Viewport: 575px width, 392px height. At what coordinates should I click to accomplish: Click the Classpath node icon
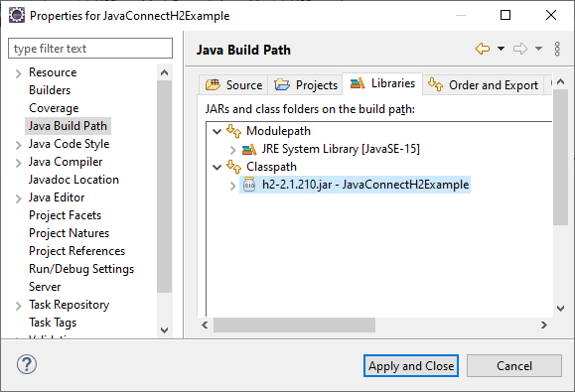coord(233,167)
